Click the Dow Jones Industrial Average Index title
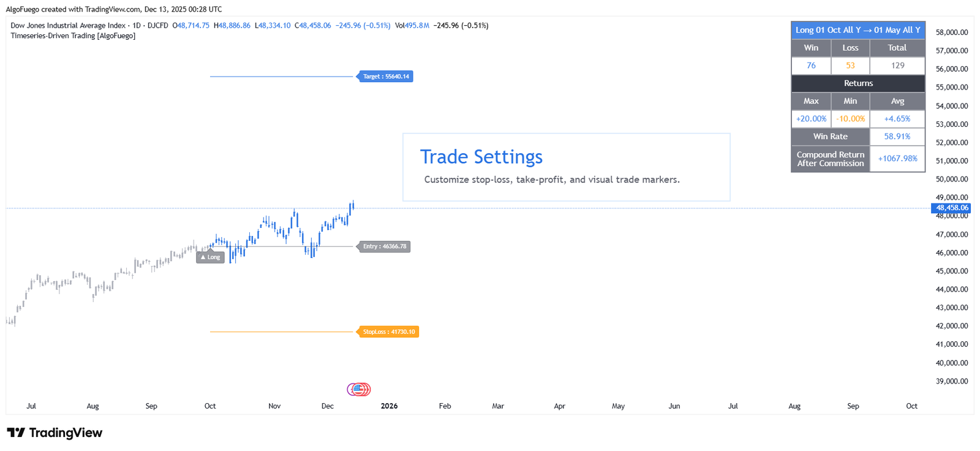Screen dimensions: 980x451 tap(68, 26)
